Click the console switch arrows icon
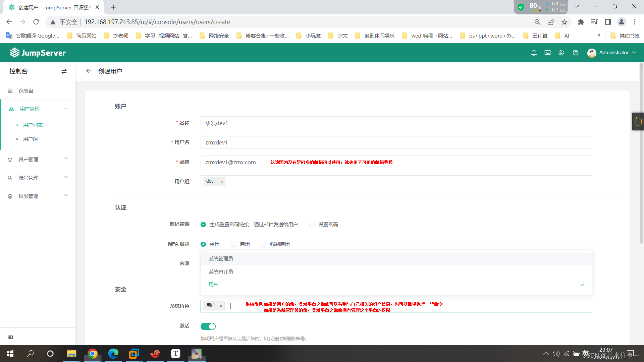644x362 pixels. coord(64,71)
